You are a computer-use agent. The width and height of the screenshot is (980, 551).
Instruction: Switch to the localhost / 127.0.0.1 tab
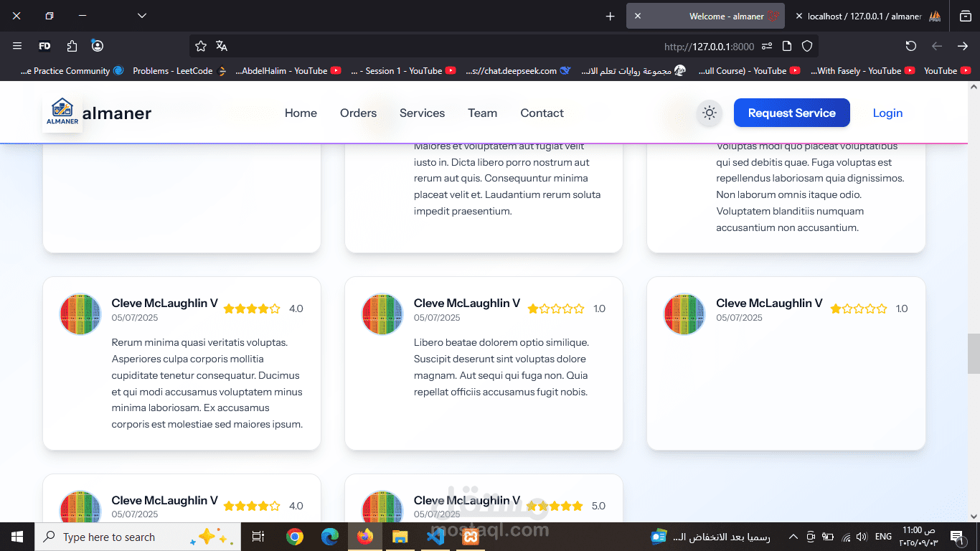[867, 16]
